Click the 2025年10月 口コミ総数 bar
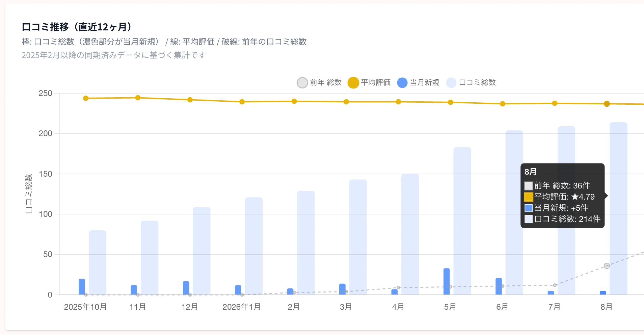The image size is (644, 335). click(x=98, y=262)
